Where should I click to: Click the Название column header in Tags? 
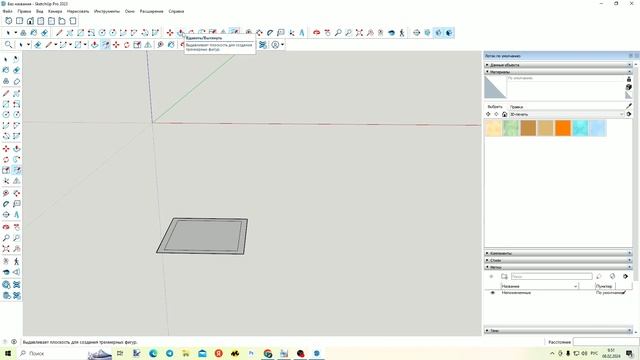pyautogui.click(x=540, y=286)
